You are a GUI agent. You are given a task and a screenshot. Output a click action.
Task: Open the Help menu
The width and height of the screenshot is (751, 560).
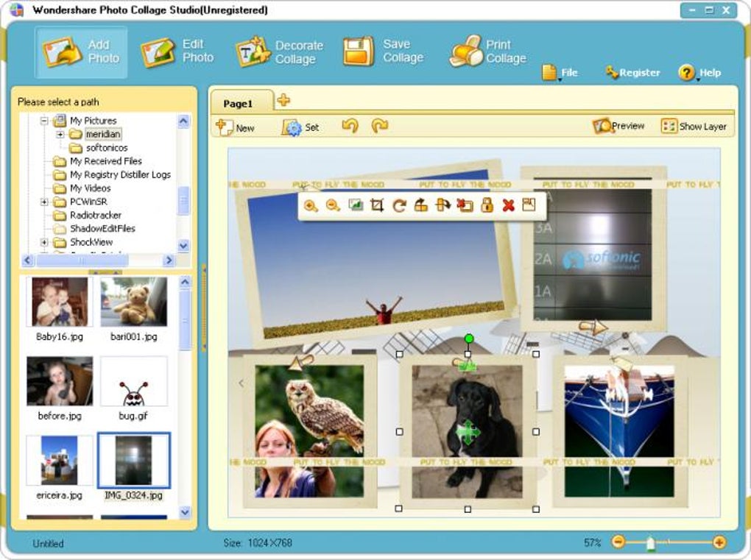point(699,73)
